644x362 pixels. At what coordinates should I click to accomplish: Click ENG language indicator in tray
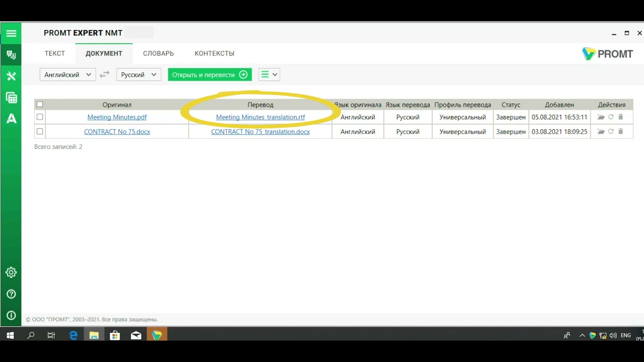(x=626, y=335)
